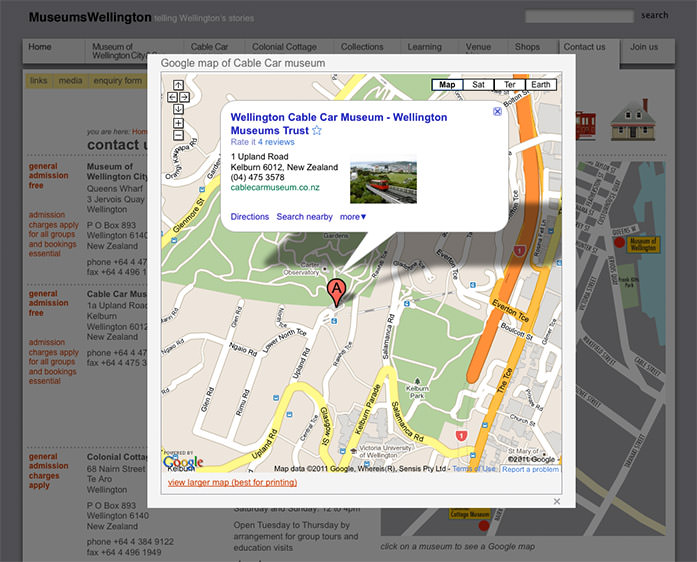The image size is (697, 562).
Task: Click Search nearby link
Action: [304, 217]
